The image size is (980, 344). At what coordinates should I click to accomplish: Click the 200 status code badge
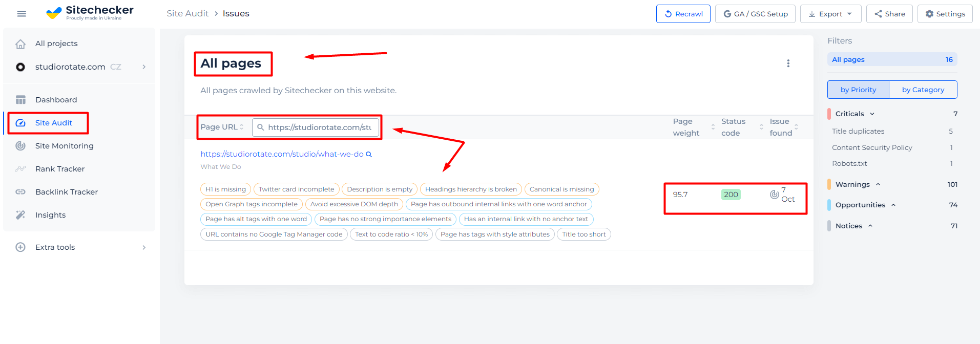[731, 195]
